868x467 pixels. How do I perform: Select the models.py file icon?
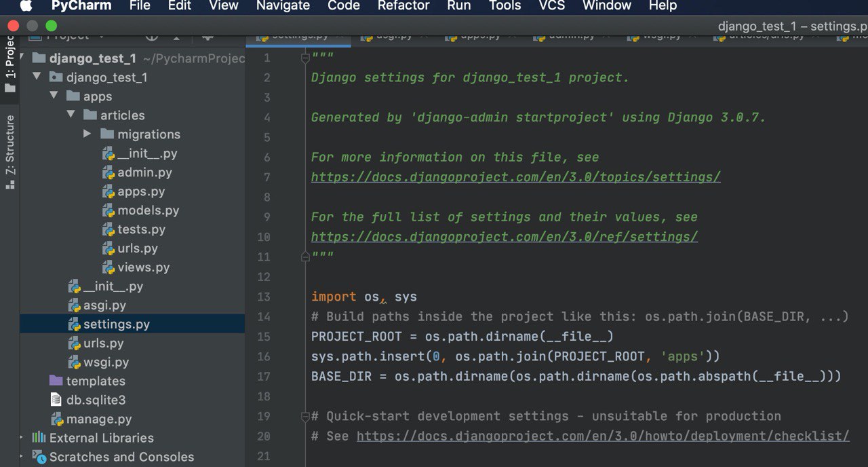(108, 210)
